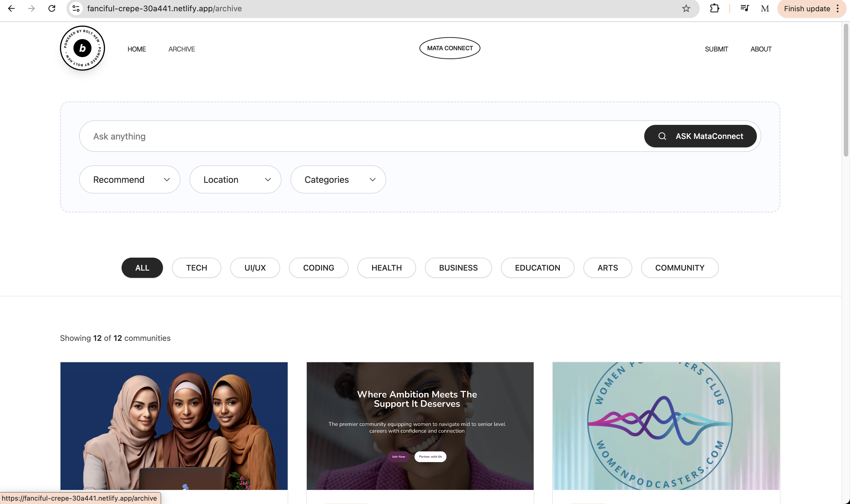Open the M profile avatar
The image size is (850, 504).
[x=765, y=8]
